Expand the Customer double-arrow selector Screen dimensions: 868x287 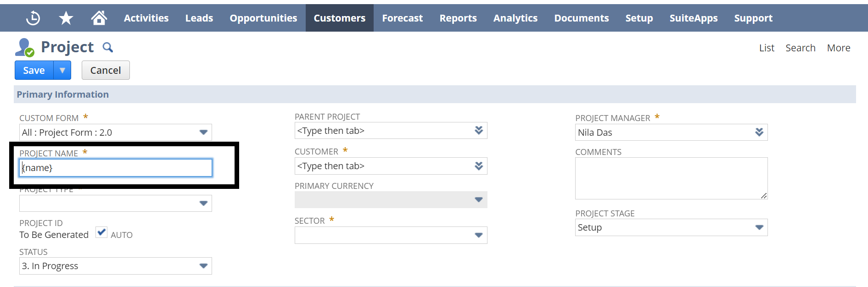click(479, 166)
